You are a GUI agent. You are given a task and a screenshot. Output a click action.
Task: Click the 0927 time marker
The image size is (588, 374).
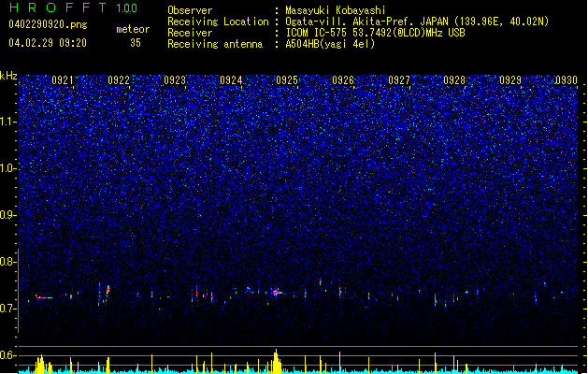click(x=399, y=80)
